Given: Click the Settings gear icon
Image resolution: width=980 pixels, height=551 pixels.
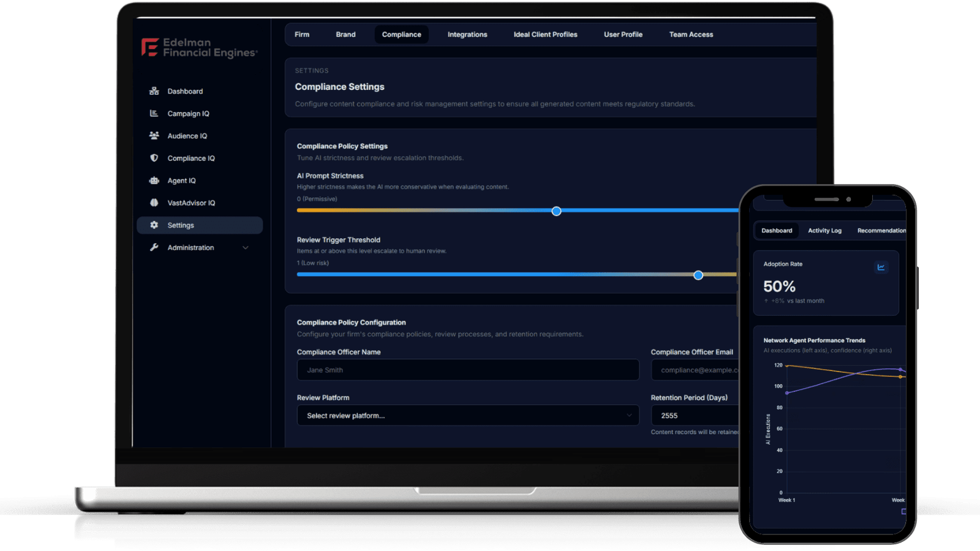Looking at the screenshot, I should coord(154,225).
